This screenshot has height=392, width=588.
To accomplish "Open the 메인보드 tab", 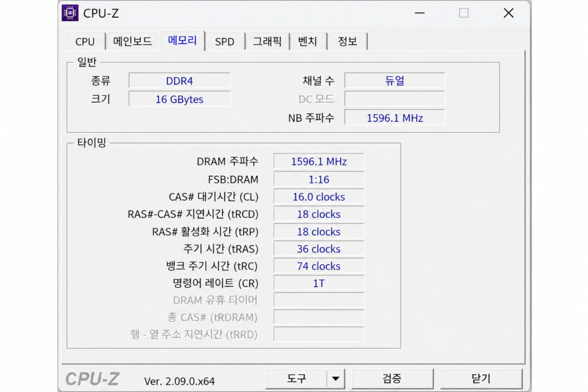I will click(133, 41).
